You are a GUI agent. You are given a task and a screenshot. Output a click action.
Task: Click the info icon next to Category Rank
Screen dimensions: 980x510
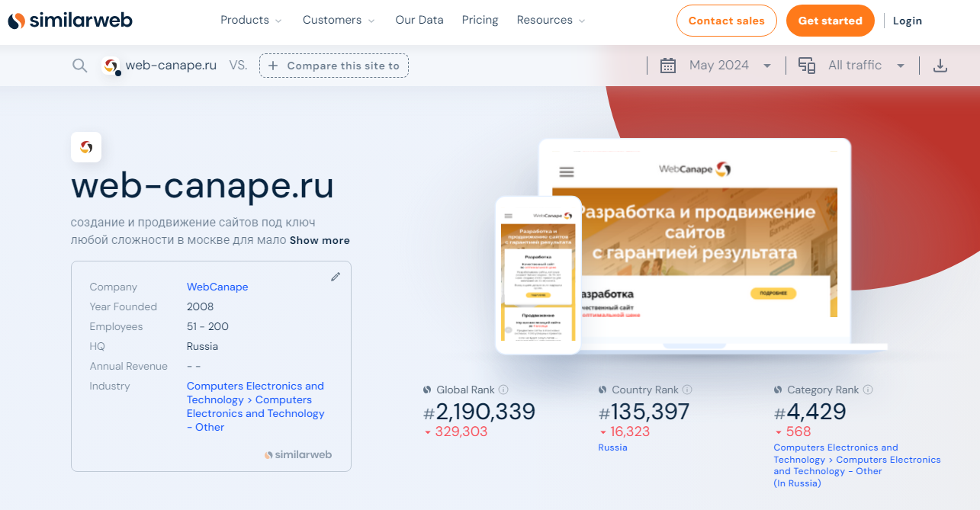click(868, 390)
